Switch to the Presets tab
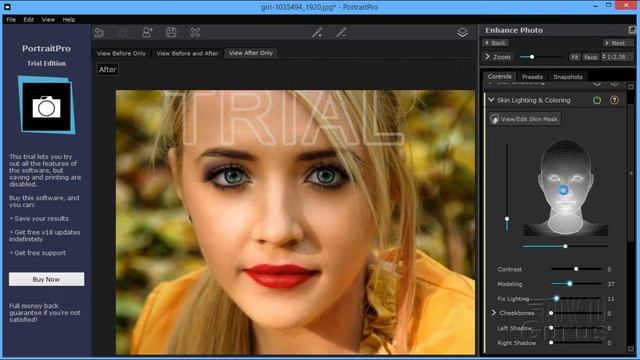 [532, 77]
